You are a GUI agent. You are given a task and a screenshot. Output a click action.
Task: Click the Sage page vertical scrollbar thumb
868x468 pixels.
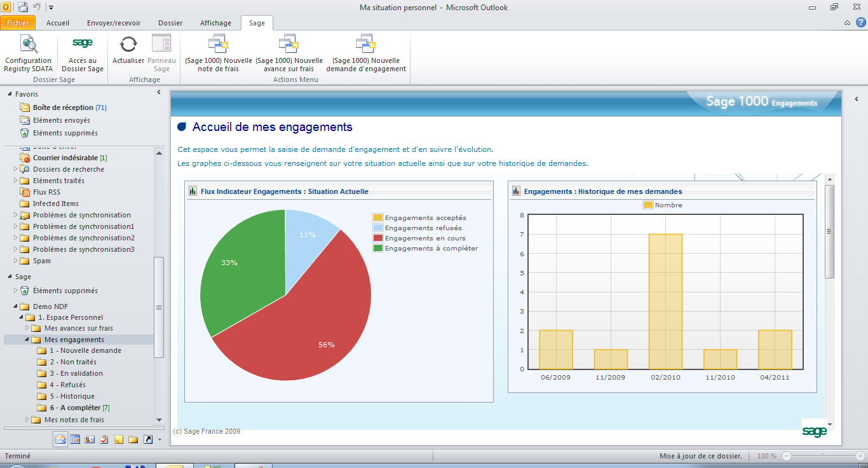(x=829, y=231)
